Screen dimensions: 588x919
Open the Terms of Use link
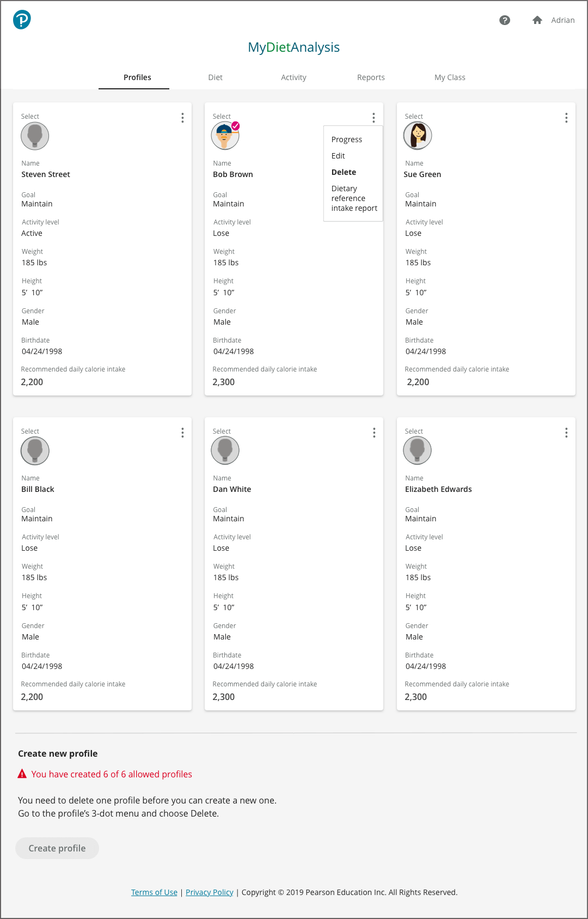click(x=154, y=892)
